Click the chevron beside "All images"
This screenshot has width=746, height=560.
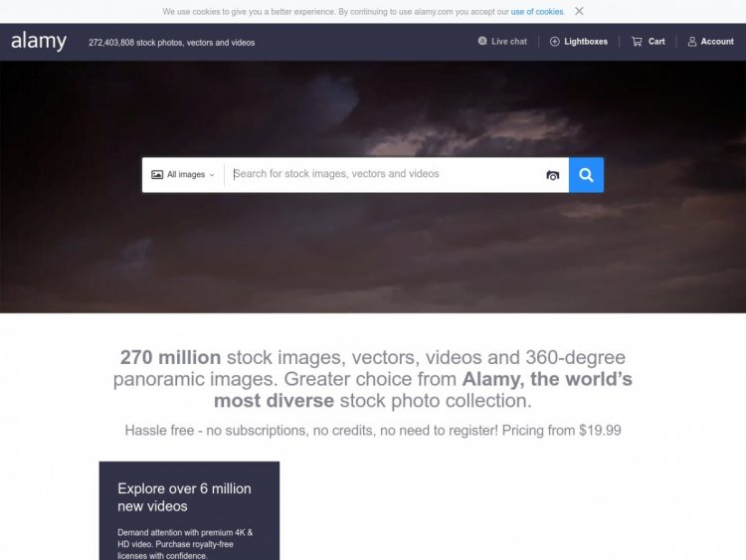click(212, 175)
